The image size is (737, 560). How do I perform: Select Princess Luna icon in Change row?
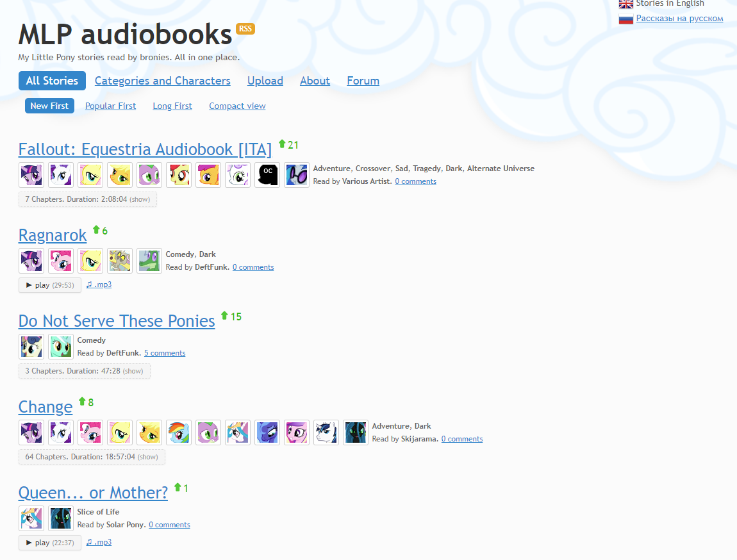[267, 432]
